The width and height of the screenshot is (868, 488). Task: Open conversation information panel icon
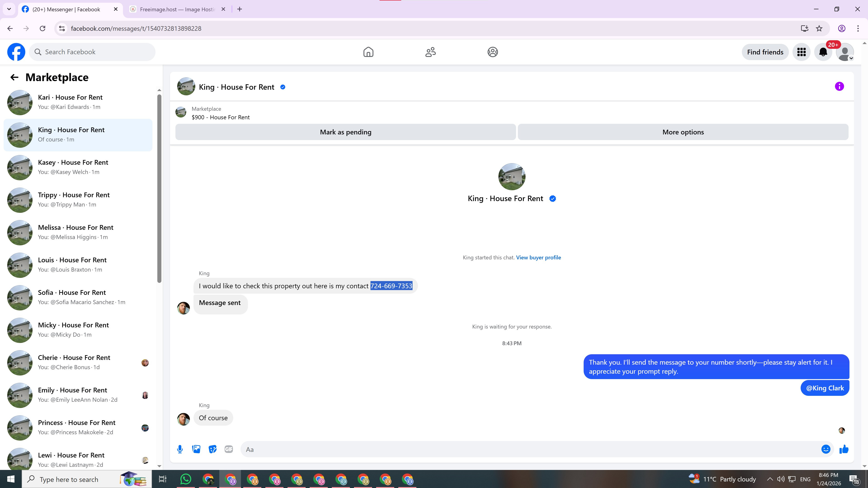(839, 87)
